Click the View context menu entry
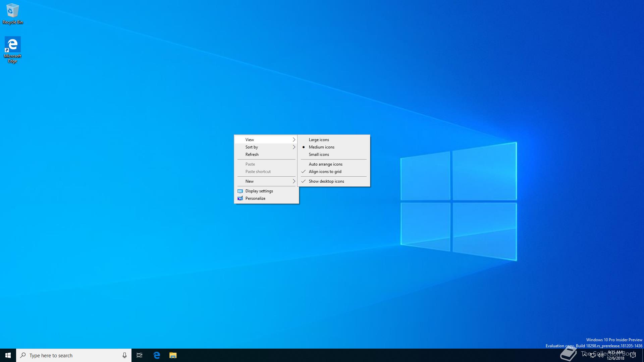 (266, 140)
